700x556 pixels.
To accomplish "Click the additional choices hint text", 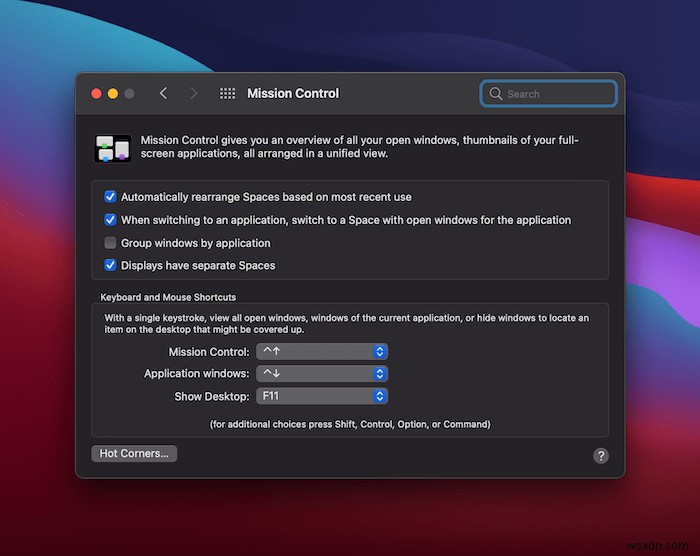I will tap(350, 424).
